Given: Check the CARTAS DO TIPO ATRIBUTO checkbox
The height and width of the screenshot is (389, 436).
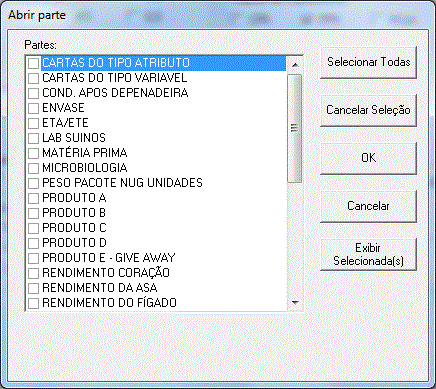Looking at the screenshot, I should point(33,63).
